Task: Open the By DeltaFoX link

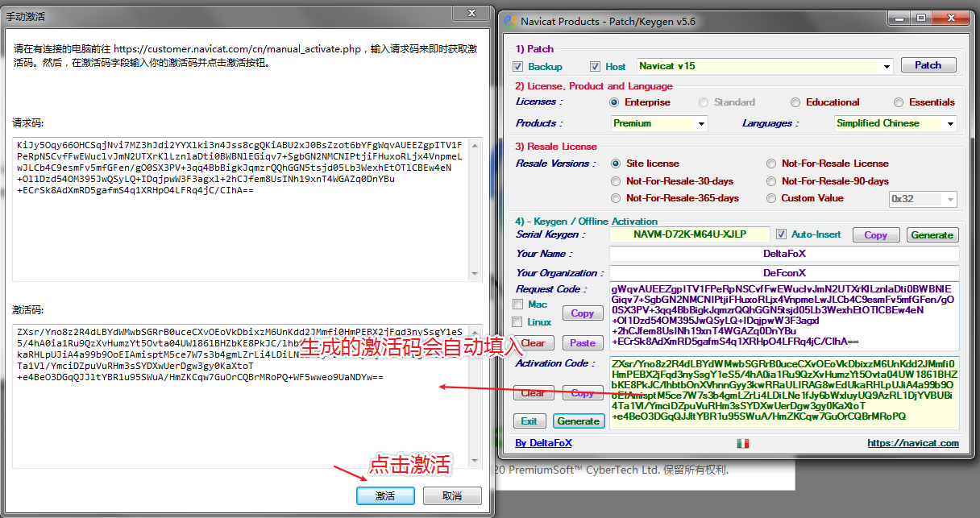Action: click(x=543, y=443)
